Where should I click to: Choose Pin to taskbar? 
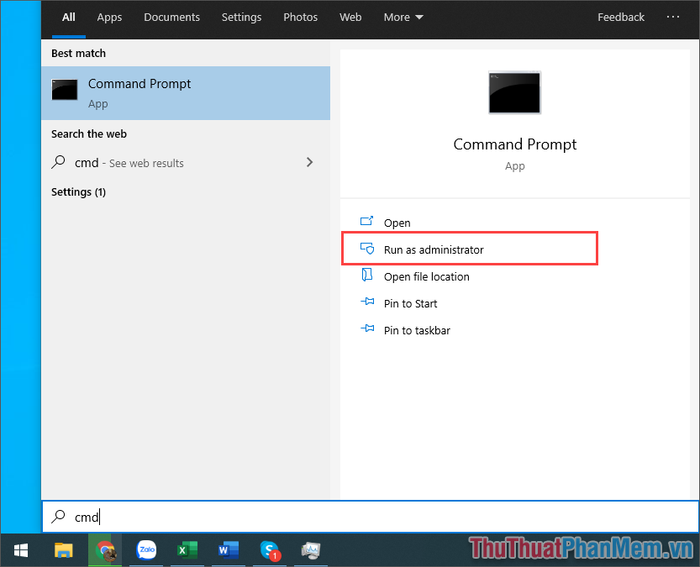[417, 330]
